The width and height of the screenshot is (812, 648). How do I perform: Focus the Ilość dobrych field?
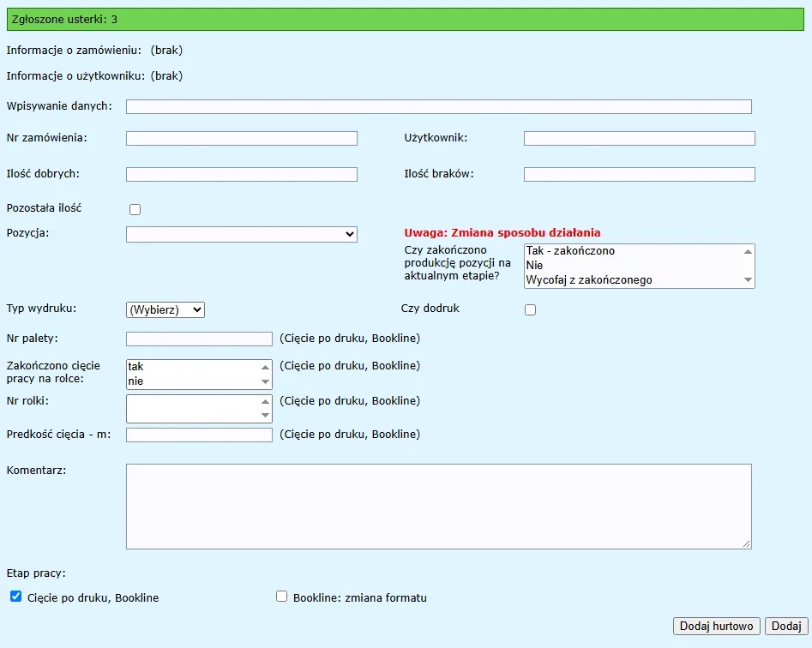point(242,174)
